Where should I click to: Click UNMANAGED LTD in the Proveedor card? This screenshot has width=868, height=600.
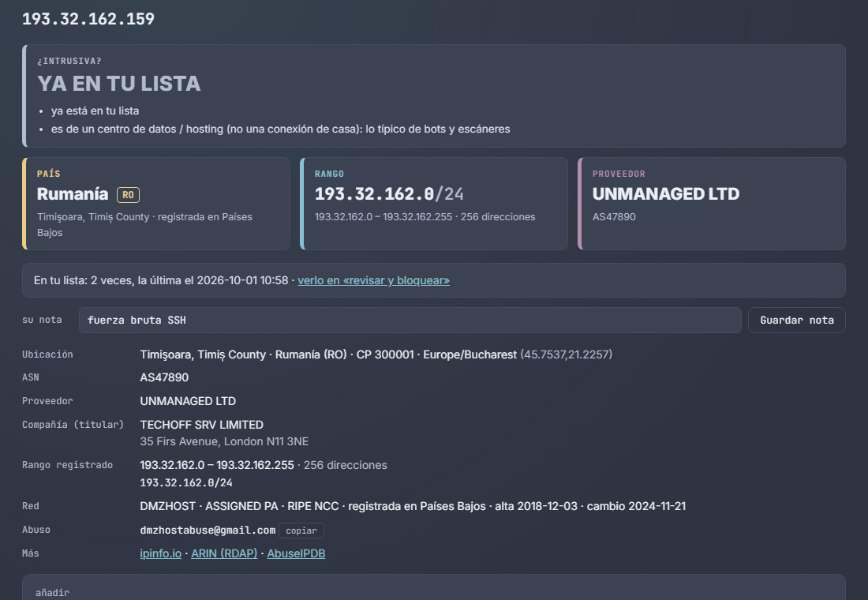666,194
